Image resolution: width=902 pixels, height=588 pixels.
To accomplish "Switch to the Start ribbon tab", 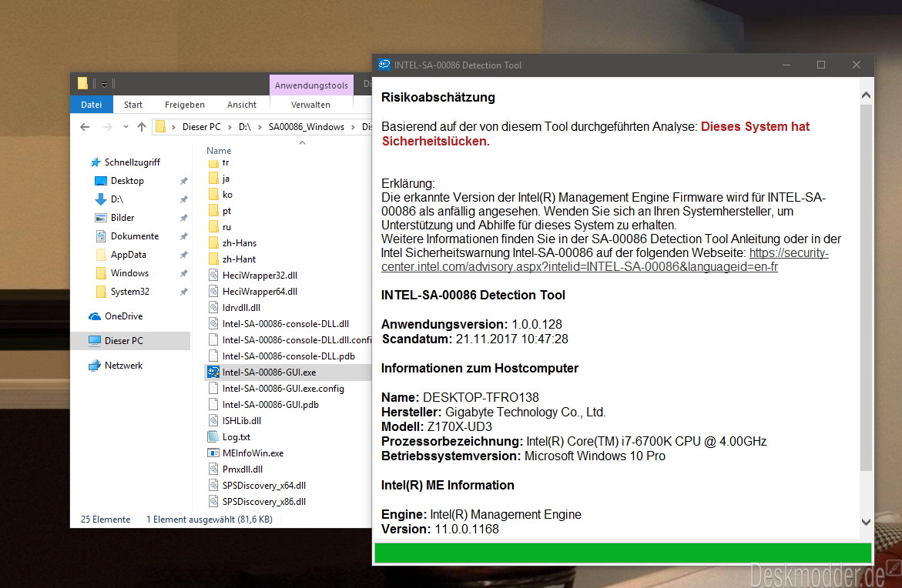I will pos(133,104).
